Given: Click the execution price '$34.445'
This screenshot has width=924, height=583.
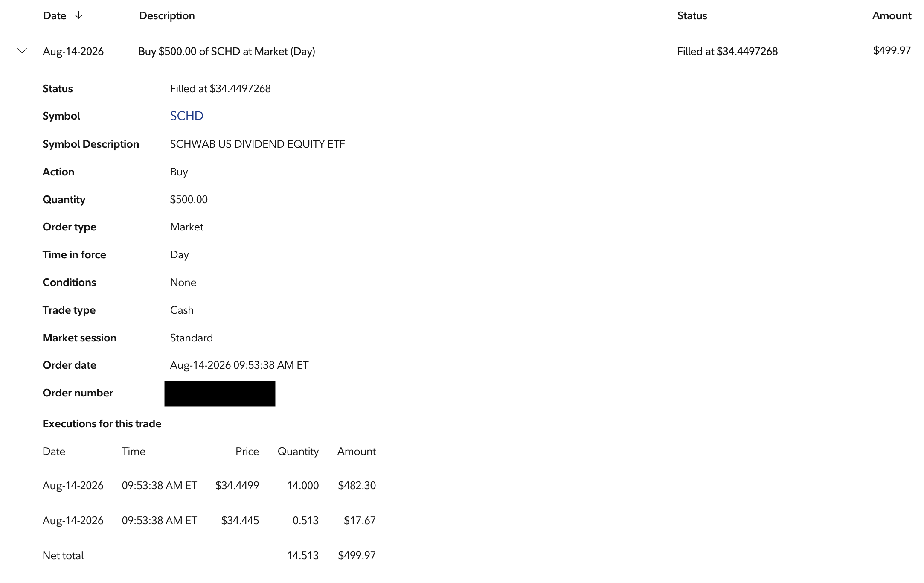Looking at the screenshot, I should [x=240, y=521].
